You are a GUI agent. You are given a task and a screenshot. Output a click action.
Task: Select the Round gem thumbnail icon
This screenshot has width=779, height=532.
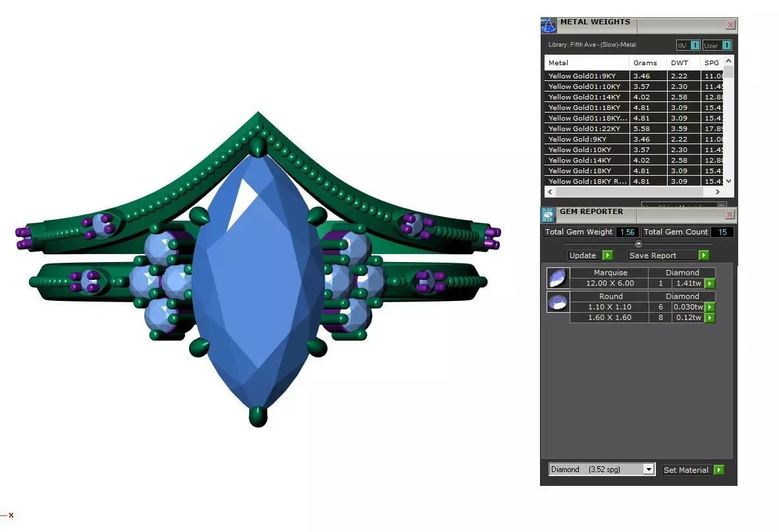[x=558, y=302]
